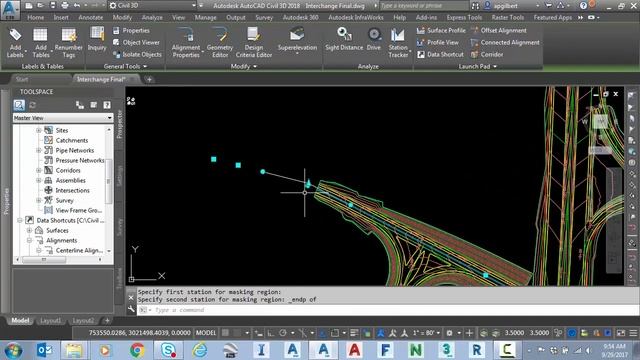Open the Express Tools ribbon tab
The image size is (640, 360).
tap(464, 18)
